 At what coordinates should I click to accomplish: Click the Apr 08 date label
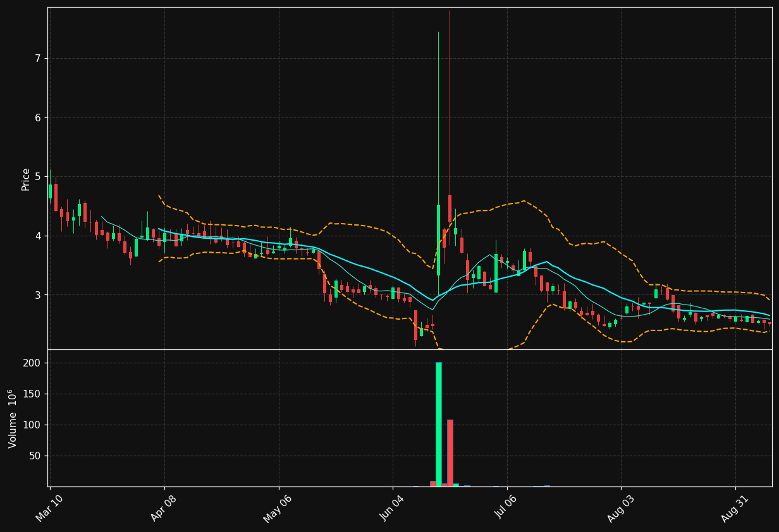tap(164, 508)
